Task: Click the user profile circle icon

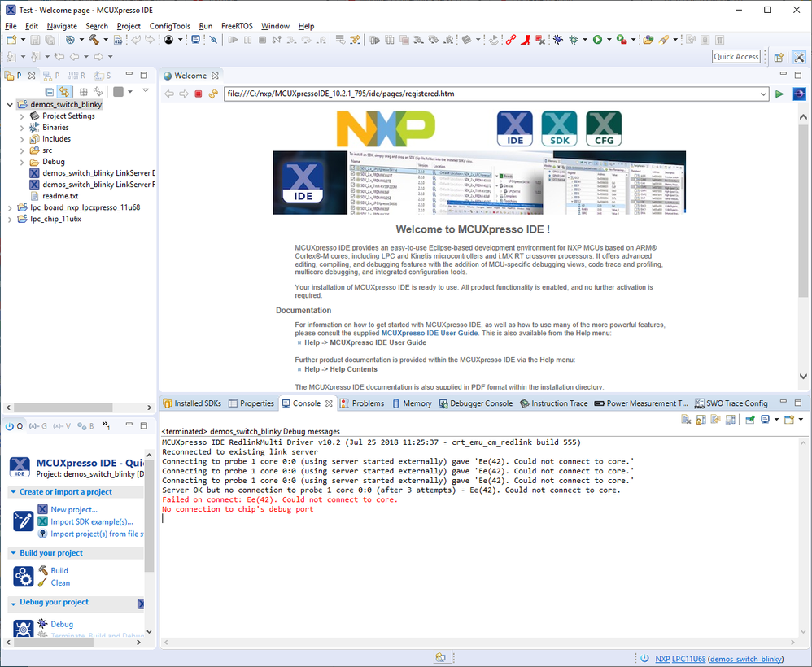Action: 168,40
